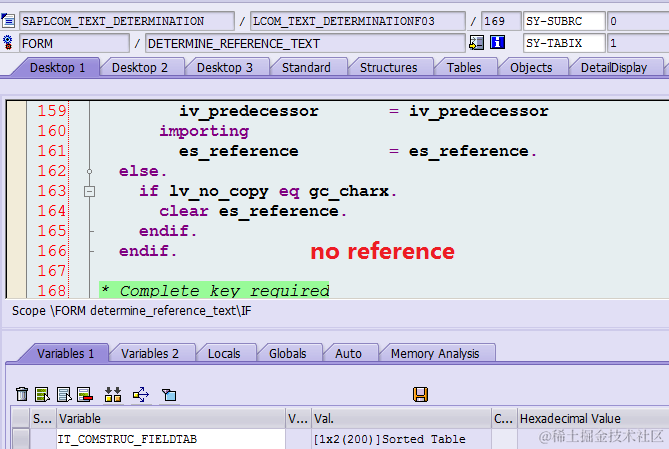
Task: Click 'clear es_reference.' on line 164
Action: 253,211
